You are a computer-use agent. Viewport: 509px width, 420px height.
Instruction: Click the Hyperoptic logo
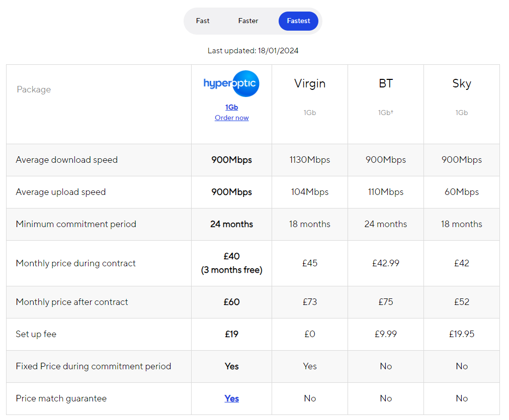(x=231, y=84)
